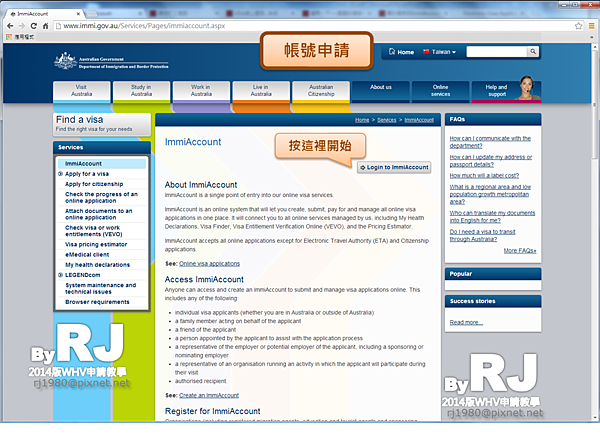This screenshot has width=600, height=437.
Task: Open the Help and support menu
Action: coord(506,91)
